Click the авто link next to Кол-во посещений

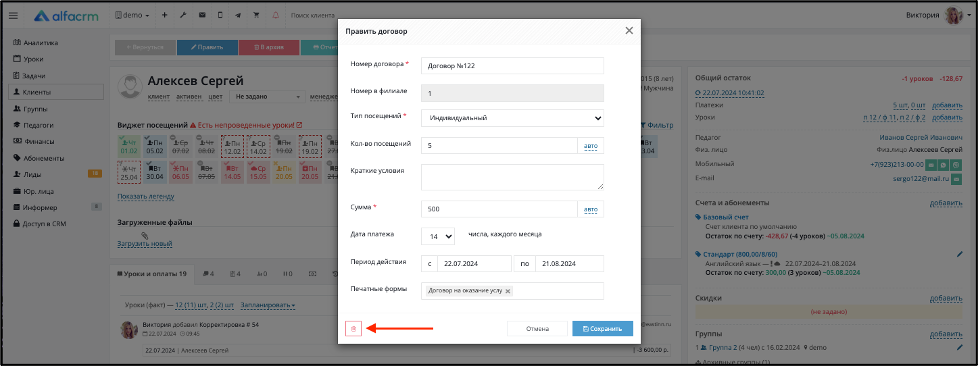coord(591,146)
